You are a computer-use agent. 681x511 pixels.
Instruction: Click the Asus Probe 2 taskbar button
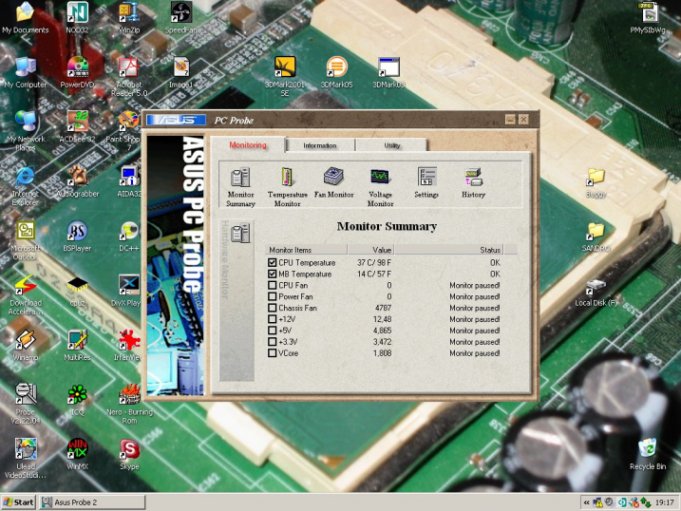(92, 502)
